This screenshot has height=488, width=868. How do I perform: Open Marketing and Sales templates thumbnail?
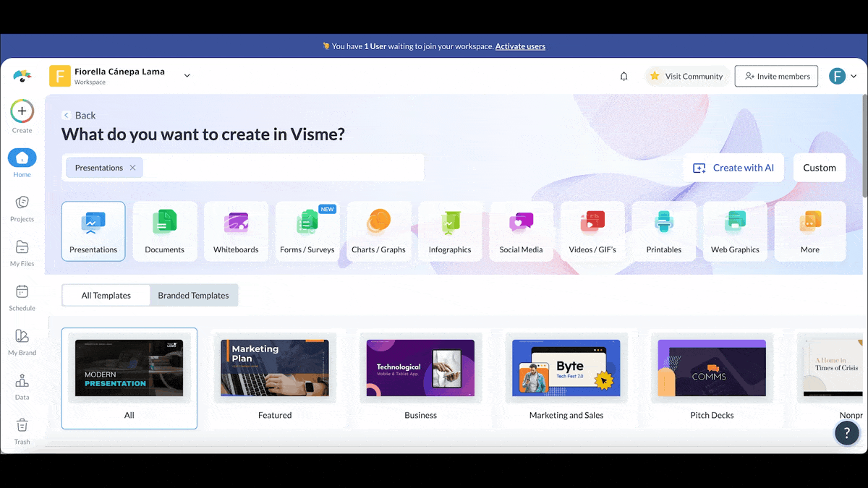(x=566, y=378)
